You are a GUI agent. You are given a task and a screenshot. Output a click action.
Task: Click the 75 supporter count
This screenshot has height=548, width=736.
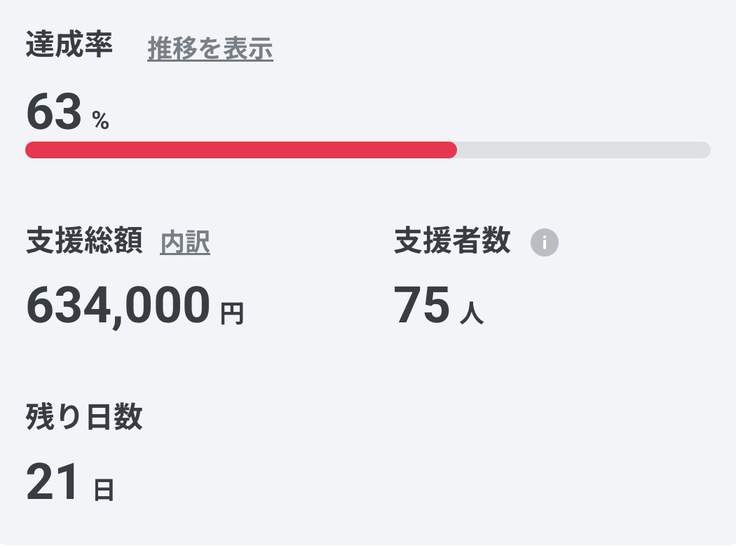421,305
